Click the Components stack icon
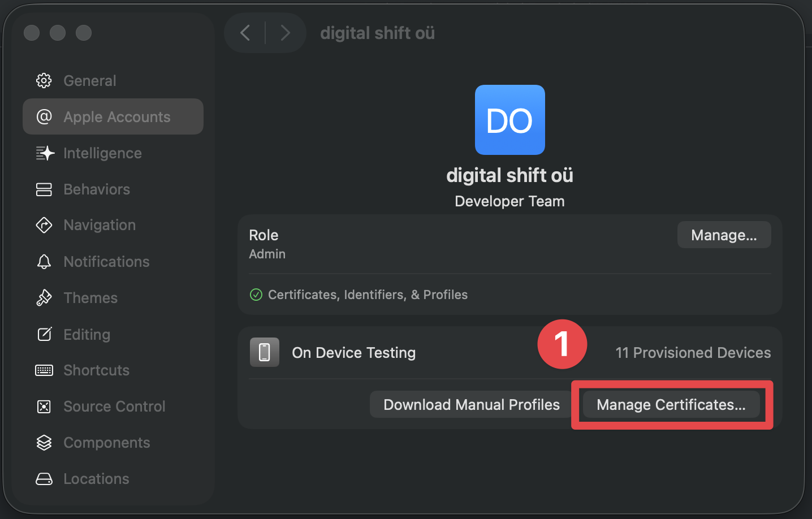Viewport: 812px width, 519px height. coord(44,442)
